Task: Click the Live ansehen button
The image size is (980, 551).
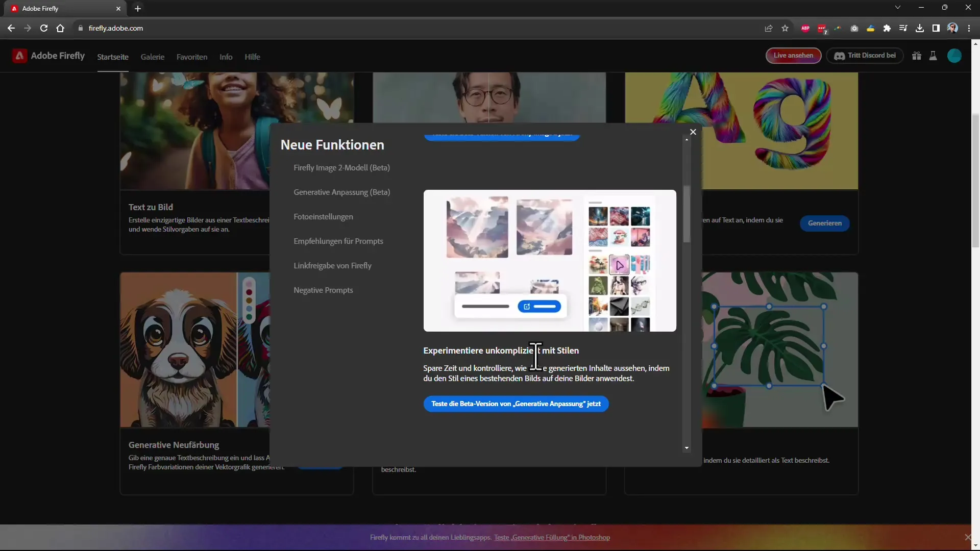Action: coord(793,56)
